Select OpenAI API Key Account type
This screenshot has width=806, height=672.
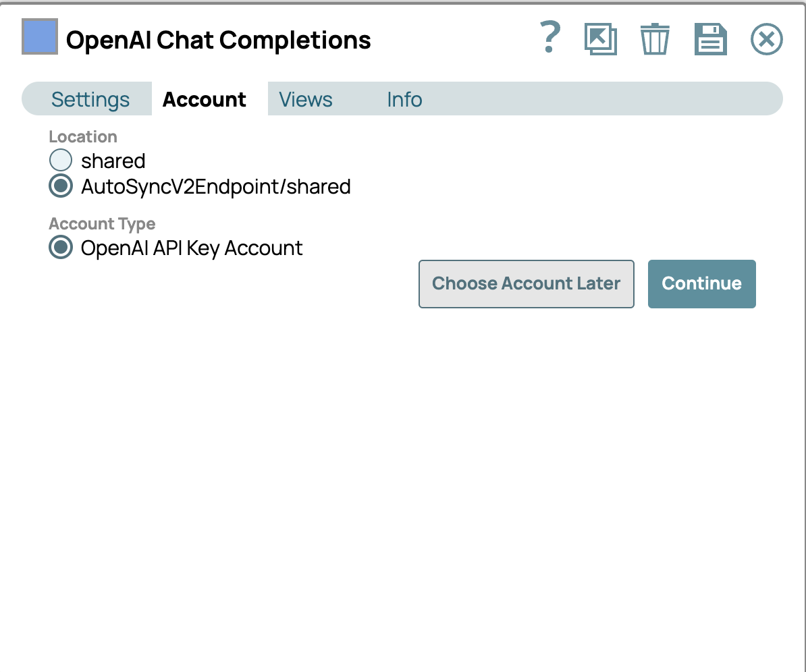61,248
